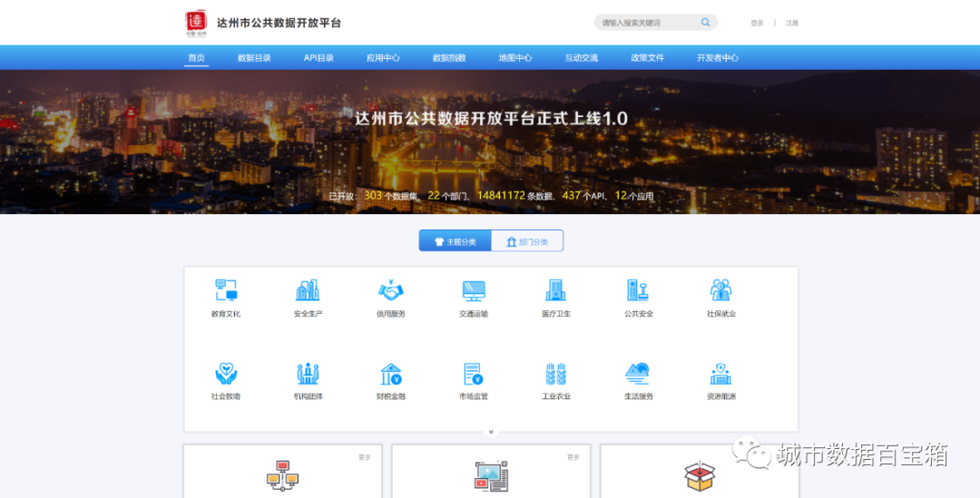Image resolution: width=980 pixels, height=498 pixels.
Task: Open the 政策文件 menu
Action: [x=648, y=57]
